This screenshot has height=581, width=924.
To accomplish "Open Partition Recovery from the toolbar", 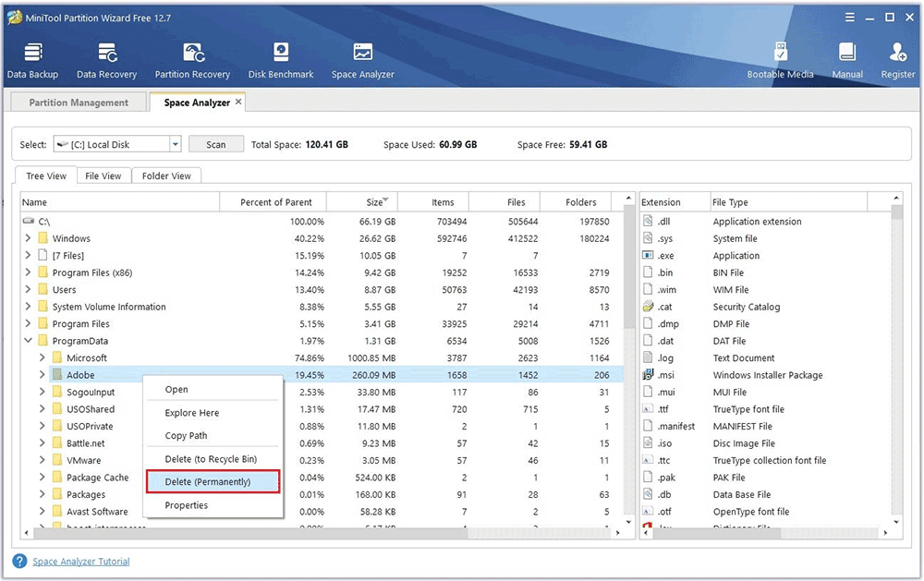I will pos(192,60).
